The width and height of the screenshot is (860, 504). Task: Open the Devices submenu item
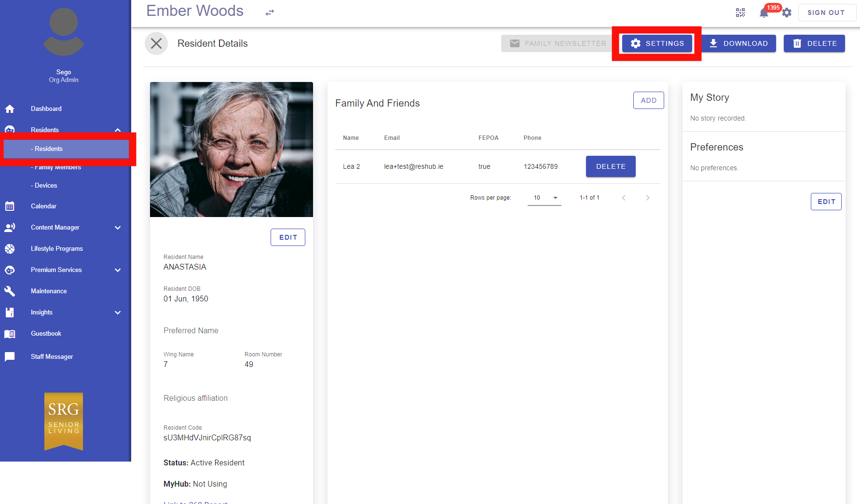tap(44, 186)
